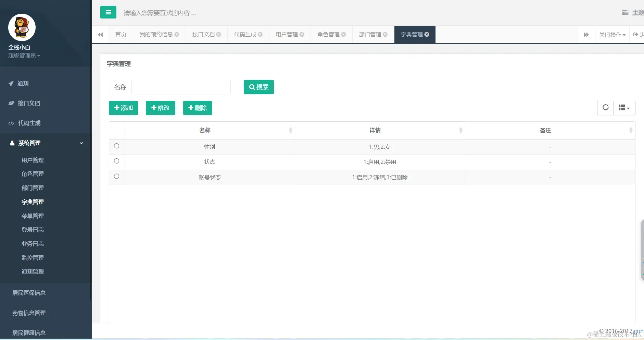Click the vertical scrollbar handle at right edge

(x=642, y=250)
